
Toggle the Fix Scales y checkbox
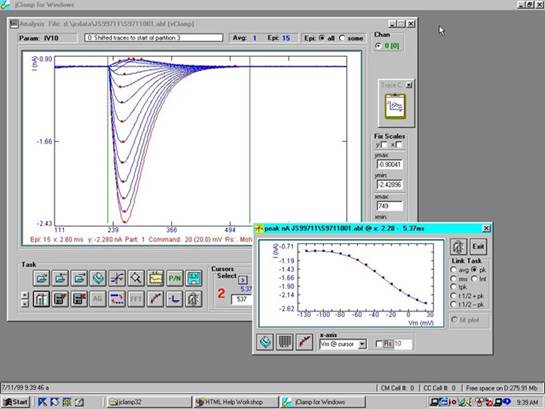coord(384,145)
